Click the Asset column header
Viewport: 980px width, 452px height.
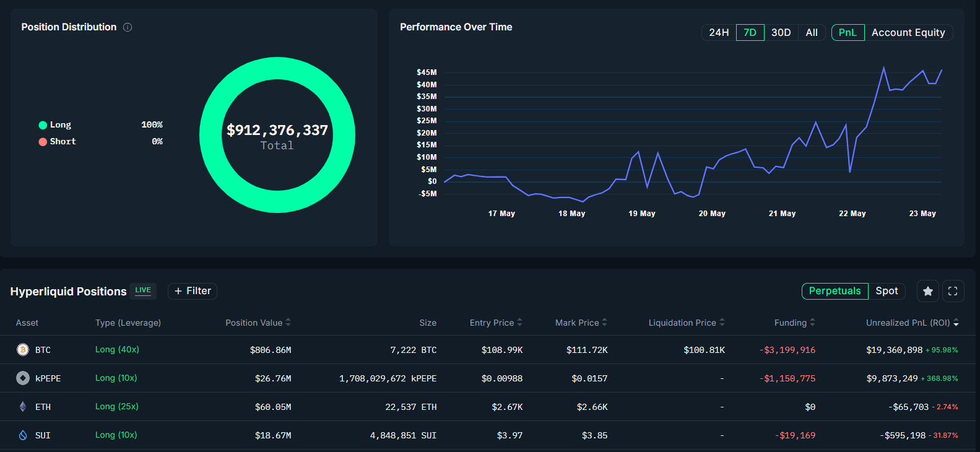27,323
